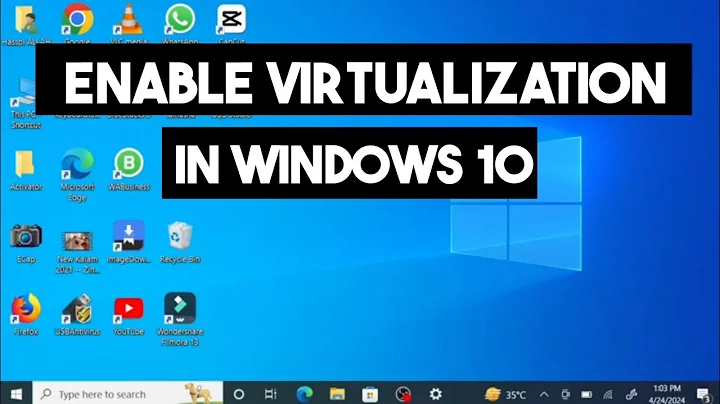Select the VLC media player shortcut

[x=129, y=20]
